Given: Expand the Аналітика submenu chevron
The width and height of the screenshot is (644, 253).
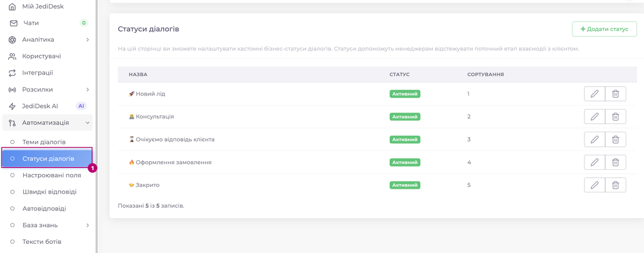Looking at the screenshot, I should coord(87,40).
